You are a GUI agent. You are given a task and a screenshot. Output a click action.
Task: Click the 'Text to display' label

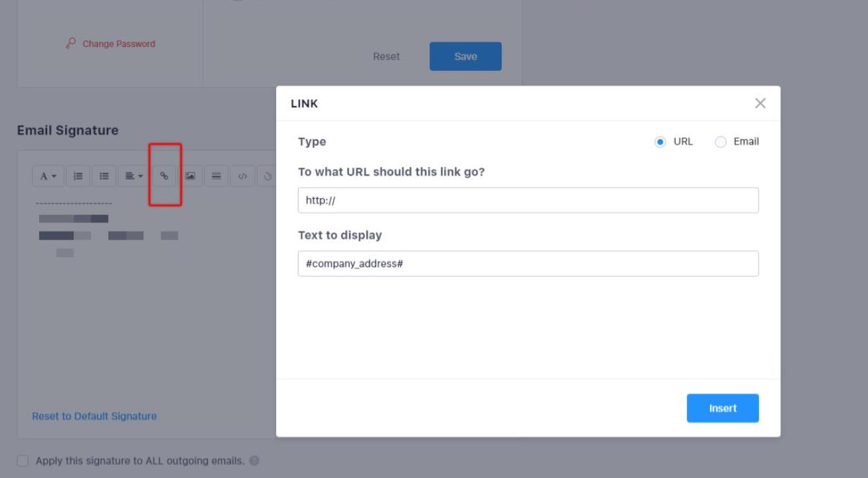tap(340, 235)
